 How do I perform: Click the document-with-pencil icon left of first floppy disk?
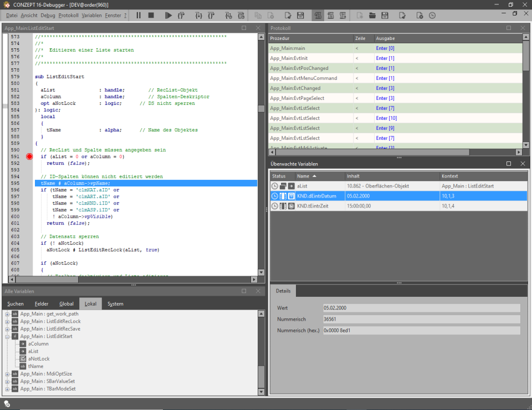coord(288,16)
